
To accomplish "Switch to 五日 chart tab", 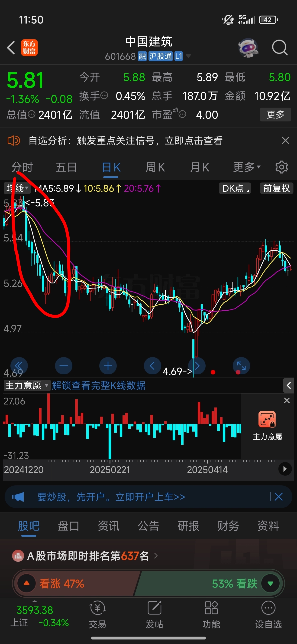I will (x=66, y=167).
